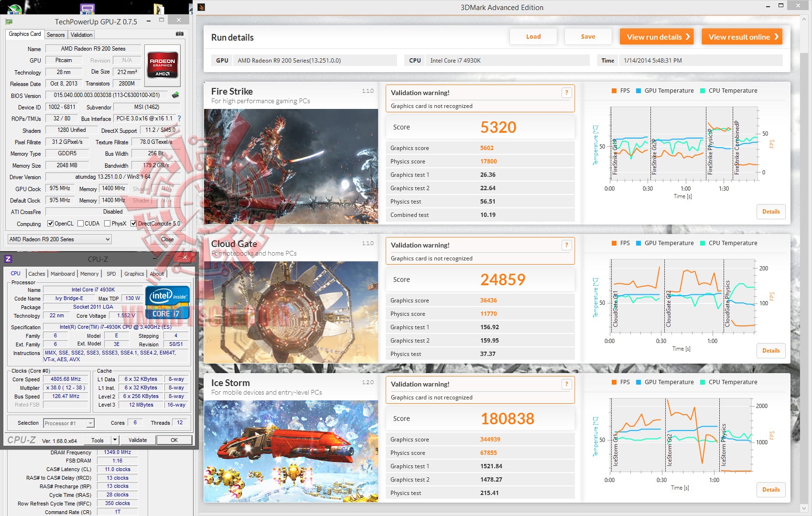Click the Cloud Gate Graphics score 36436

point(488,301)
